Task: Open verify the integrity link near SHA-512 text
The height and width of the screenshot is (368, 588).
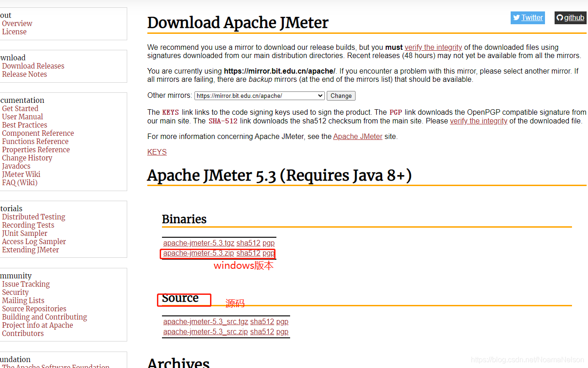Action: pyautogui.click(x=479, y=121)
